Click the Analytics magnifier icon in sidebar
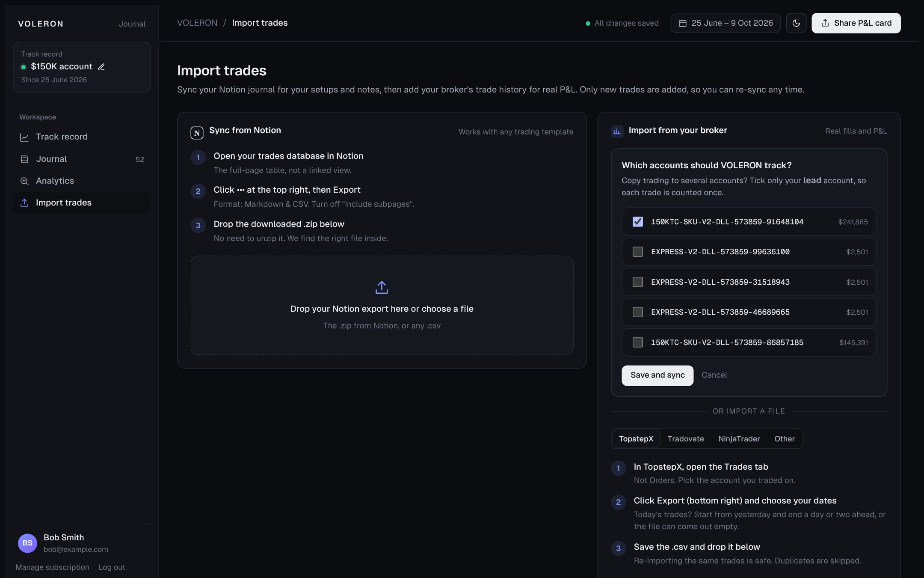The height and width of the screenshot is (578, 924). (24, 181)
